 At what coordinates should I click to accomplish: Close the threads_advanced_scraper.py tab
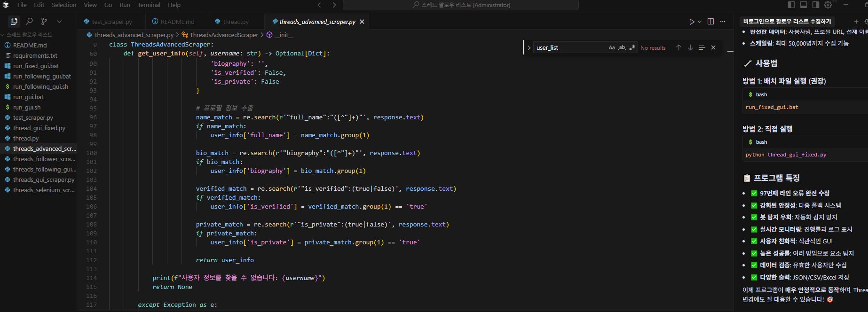click(362, 22)
